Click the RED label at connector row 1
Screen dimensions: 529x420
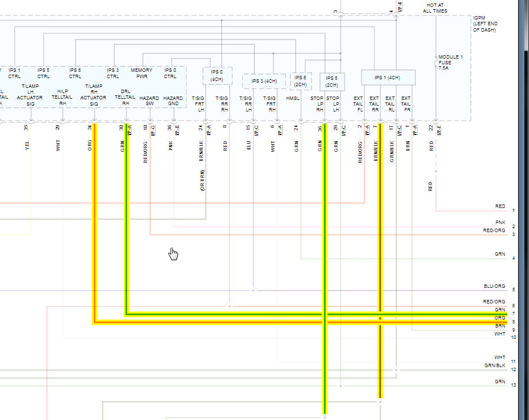point(500,206)
